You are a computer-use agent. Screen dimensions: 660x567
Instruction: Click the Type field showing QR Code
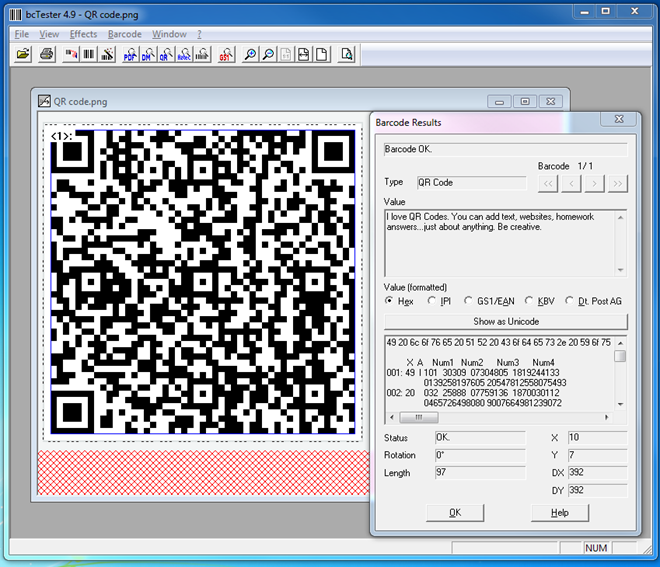pyautogui.click(x=471, y=183)
